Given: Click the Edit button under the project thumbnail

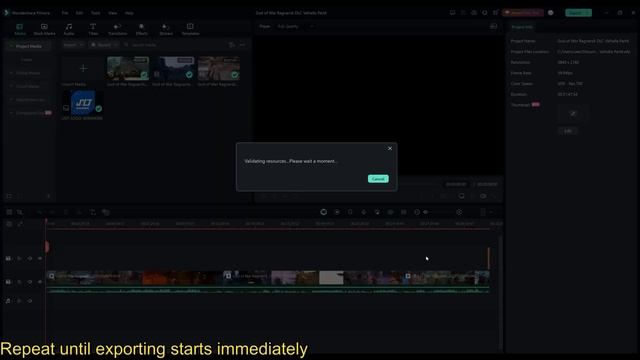Looking at the screenshot, I should coord(567,131).
